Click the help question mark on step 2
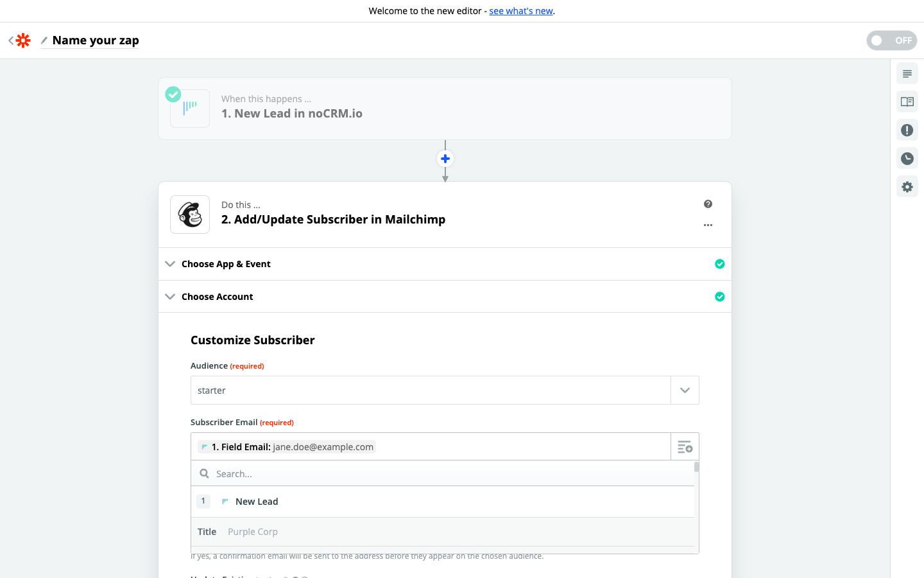Viewport: 924px width, 578px height. click(x=708, y=204)
